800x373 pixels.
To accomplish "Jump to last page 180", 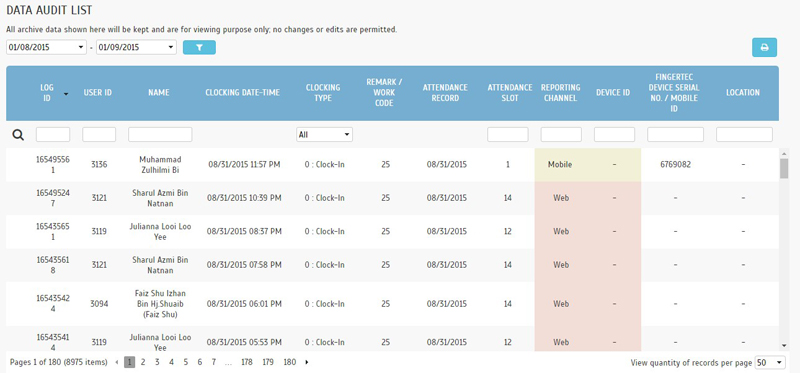I will (x=290, y=362).
